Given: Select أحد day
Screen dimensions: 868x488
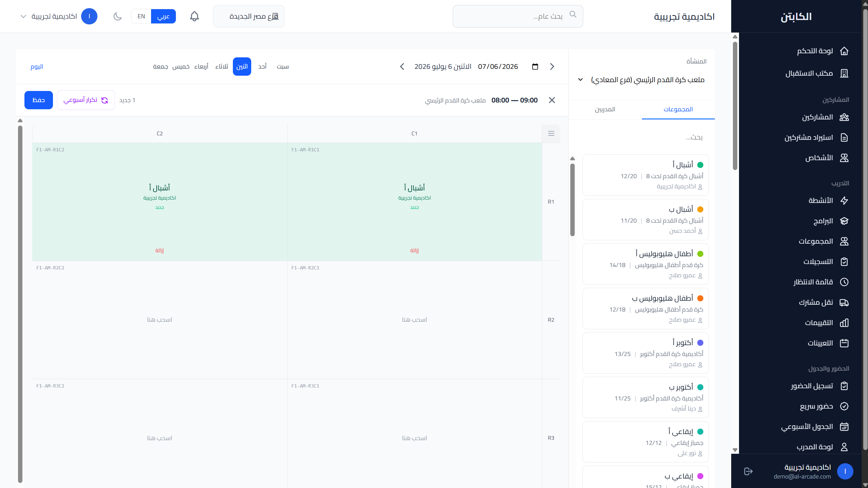Looking at the screenshot, I should coord(262,67).
